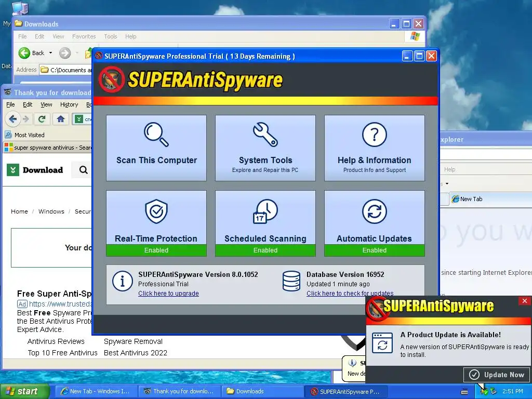Reload page in Firefox window
Screen dimensions: 532x399
(x=42, y=119)
